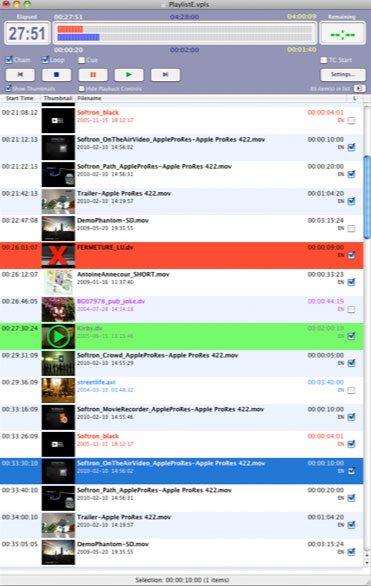The image size is (371, 586).
Task: Click the red and blue progress bar
Action: point(185,33)
